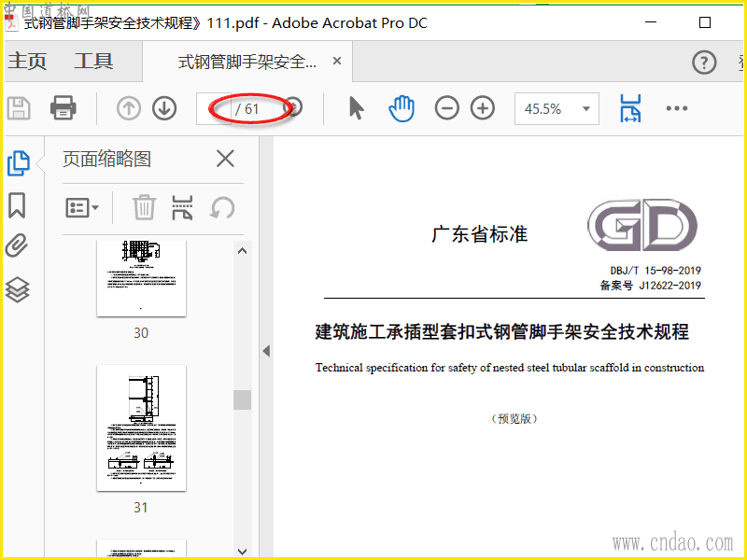Click the 备案号 J12622-2019 text
This screenshot has height=560, width=747.
coord(650,286)
